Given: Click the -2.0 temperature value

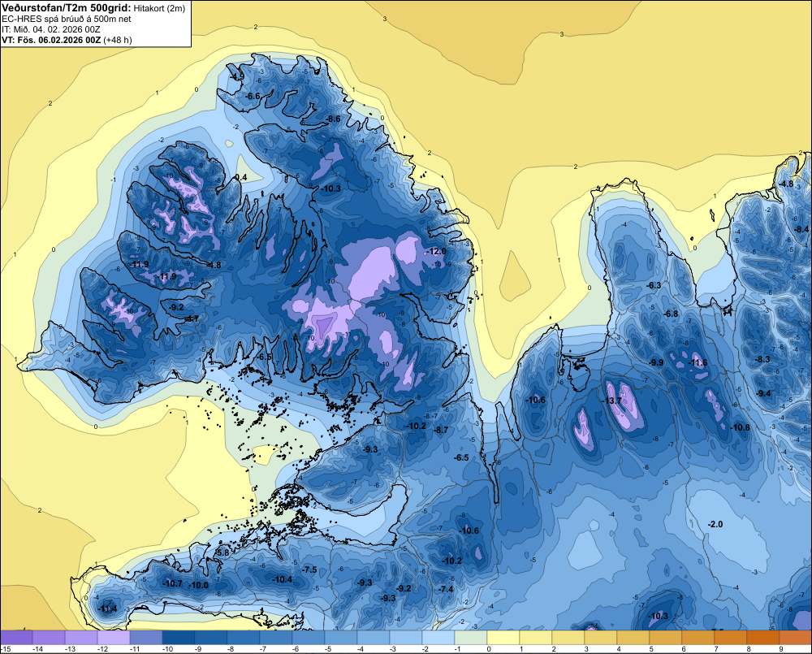Looking at the screenshot, I should [x=715, y=525].
